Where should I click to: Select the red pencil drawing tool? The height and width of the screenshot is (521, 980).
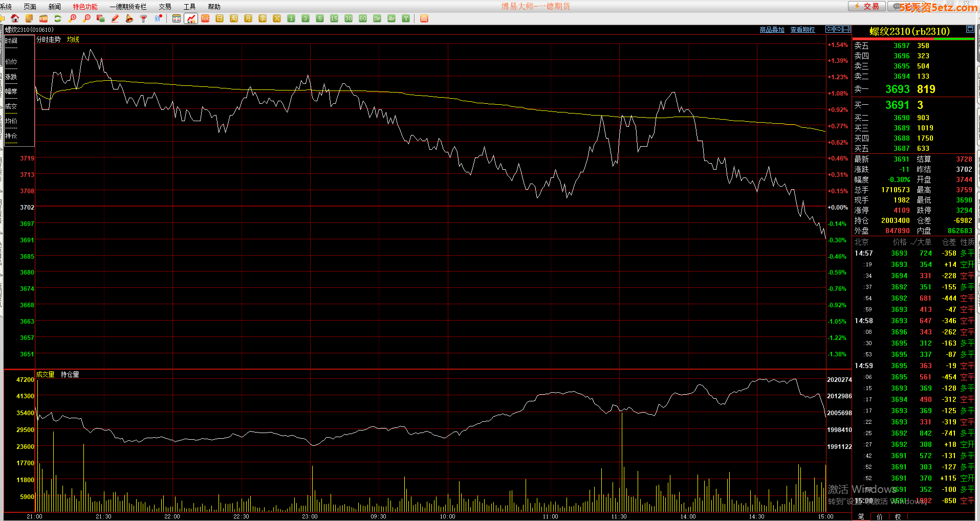click(115, 18)
